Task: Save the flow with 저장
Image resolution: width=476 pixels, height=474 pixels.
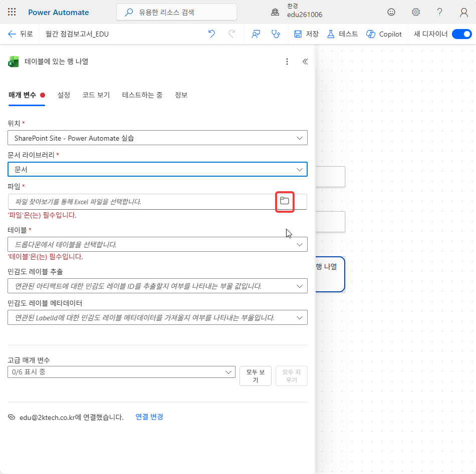Action: pyautogui.click(x=306, y=34)
